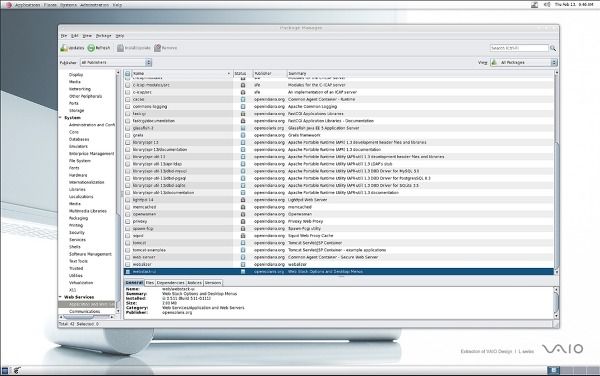Click the Updates toolbar icon
This screenshot has width=600, height=376.
click(64, 48)
